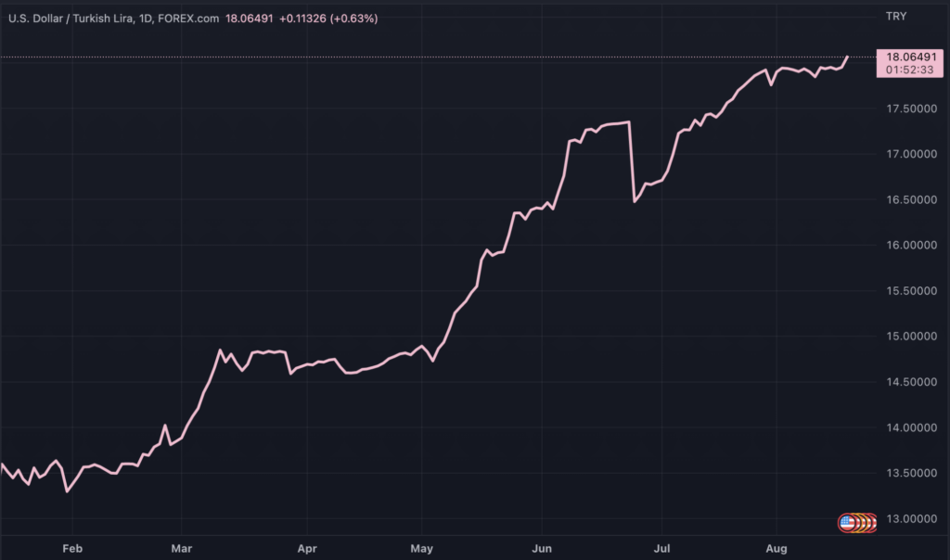This screenshot has height=560, width=950.
Task: Click the stacked US flag events icon
Action: click(856, 522)
